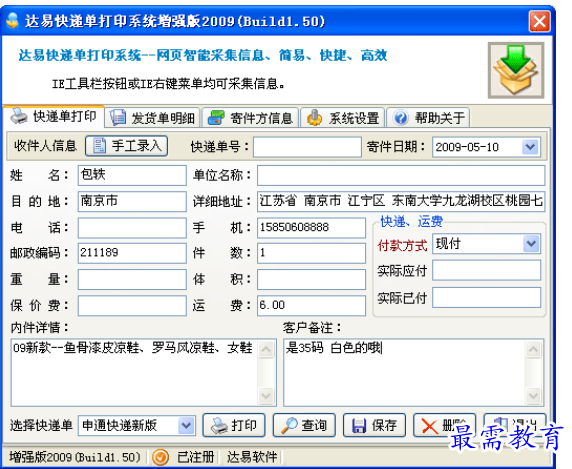Click the 目的地 field showing 南京市
Image resolution: width=572 pixels, height=469 pixels.
pyautogui.click(x=132, y=201)
